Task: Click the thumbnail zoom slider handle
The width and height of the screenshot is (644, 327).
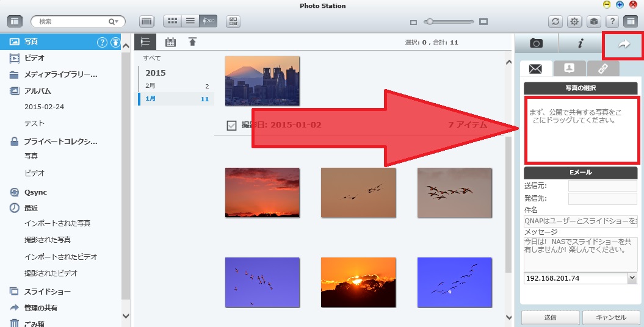Action: click(429, 22)
